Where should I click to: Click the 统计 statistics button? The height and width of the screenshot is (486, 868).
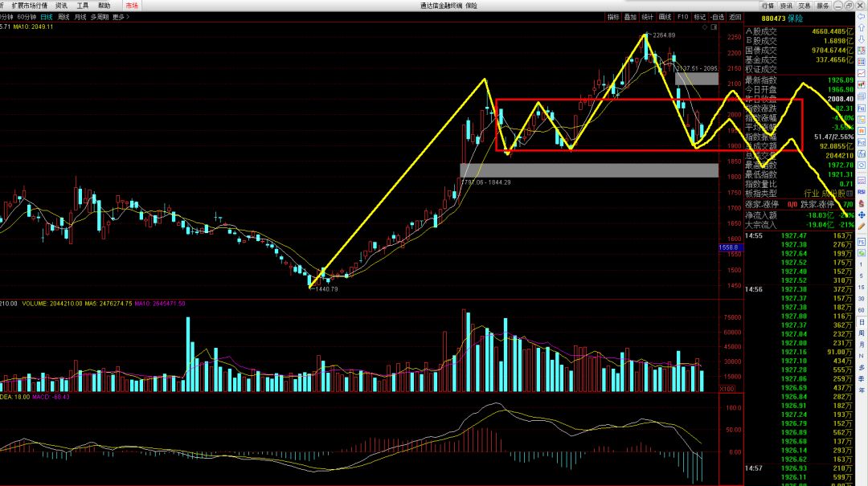pos(648,17)
